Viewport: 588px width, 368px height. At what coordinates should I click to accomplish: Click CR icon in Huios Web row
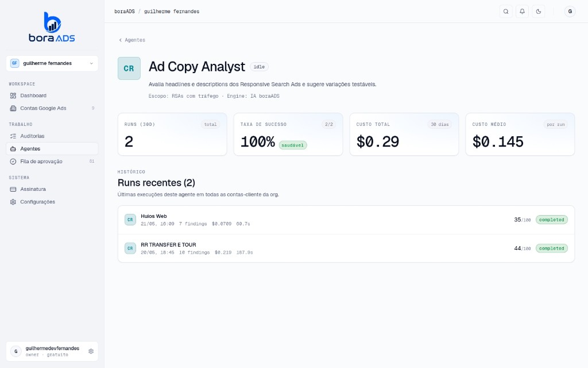tap(130, 220)
